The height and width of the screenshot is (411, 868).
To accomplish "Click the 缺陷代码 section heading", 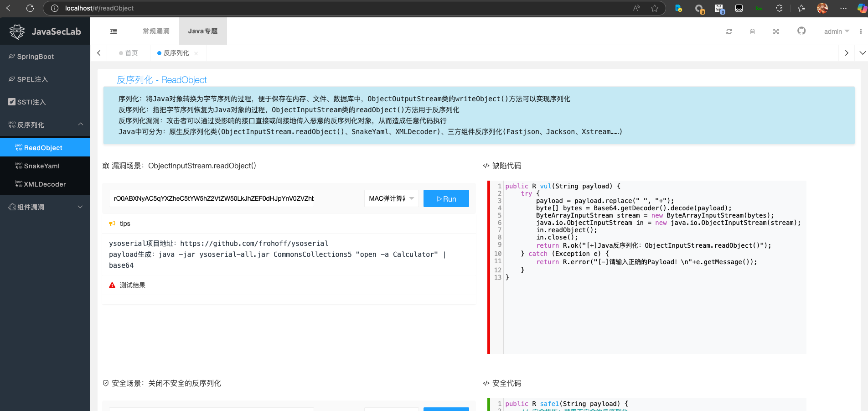I will [506, 166].
